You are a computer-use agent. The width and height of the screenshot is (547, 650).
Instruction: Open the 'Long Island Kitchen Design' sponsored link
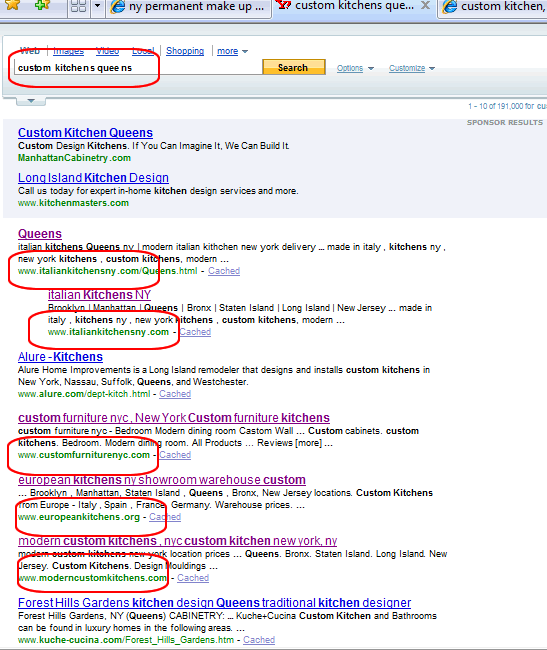93,178
